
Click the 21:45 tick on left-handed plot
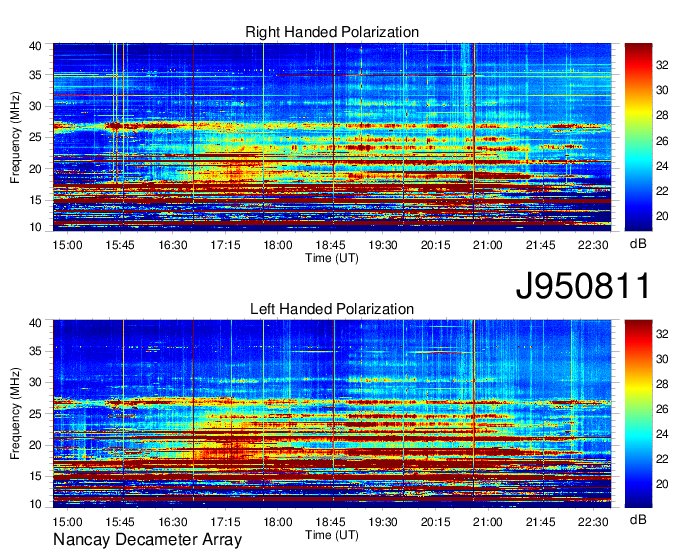tap(541, 522)
